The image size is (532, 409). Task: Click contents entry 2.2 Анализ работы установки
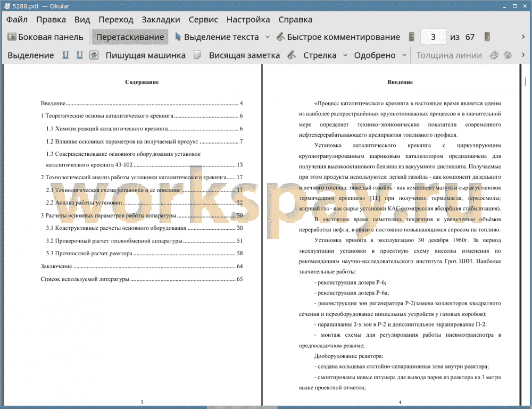[145, 203]
